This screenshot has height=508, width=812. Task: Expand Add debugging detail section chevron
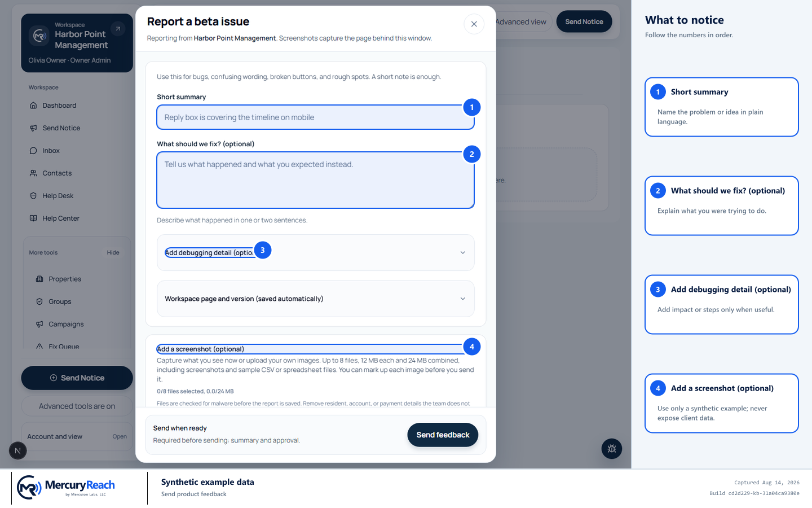click(462, 252)
